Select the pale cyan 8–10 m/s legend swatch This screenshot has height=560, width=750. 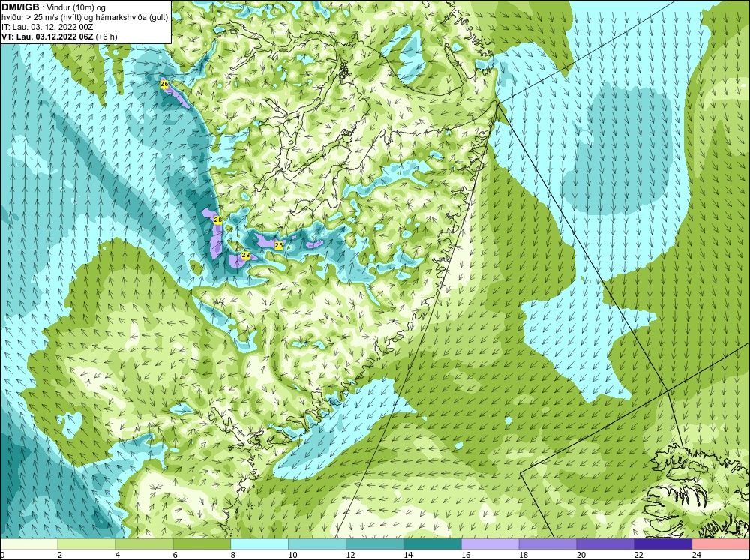(x=259, y=544)
